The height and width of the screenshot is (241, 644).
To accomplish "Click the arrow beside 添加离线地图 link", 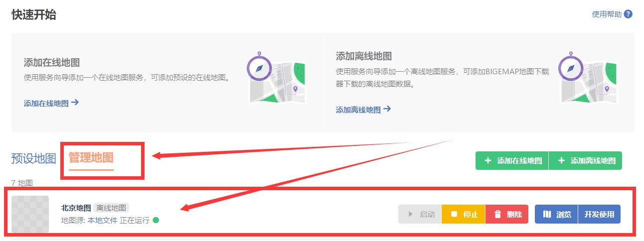I will 387,109.
